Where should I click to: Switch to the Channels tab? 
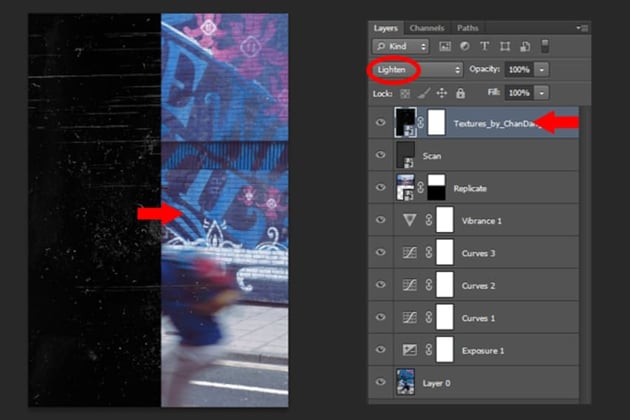coord(427,28)
